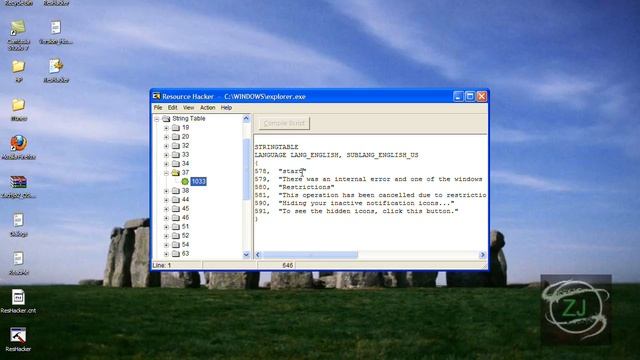This screenshot has width=640, height=360.
Task: Click the line 580 "Restrictions" string
Action: (307, 187)
